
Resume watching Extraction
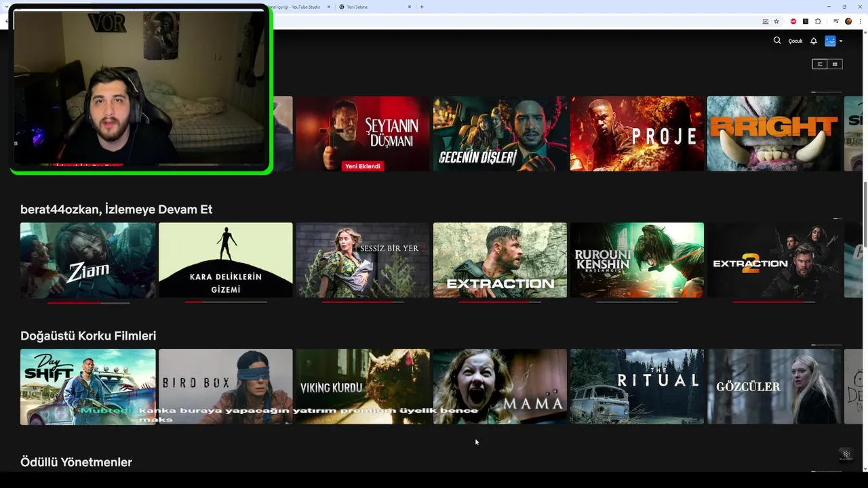(500, 260)
